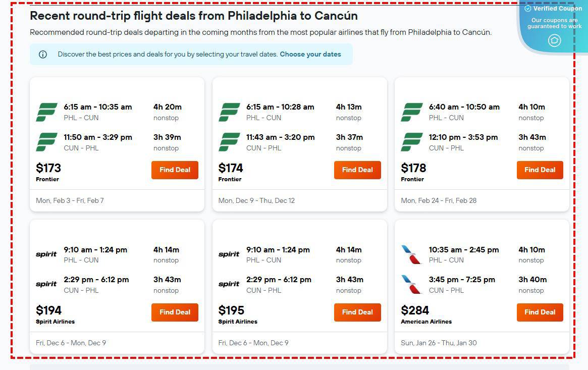Select Find Deal on the $178 Frontier card
Image resolution: width=588 pixels, height=370 pixels.
(x=540, y=170)
